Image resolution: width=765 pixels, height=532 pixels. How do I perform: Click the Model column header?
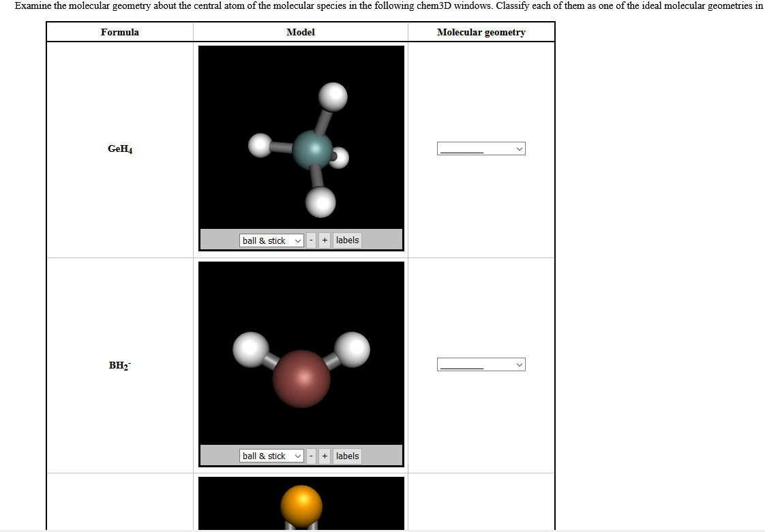pos(301,32)
